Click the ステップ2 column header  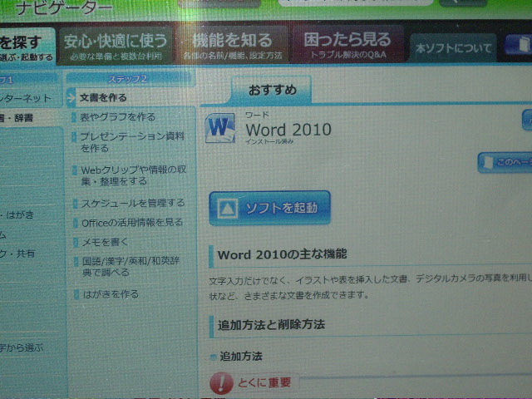131,79
